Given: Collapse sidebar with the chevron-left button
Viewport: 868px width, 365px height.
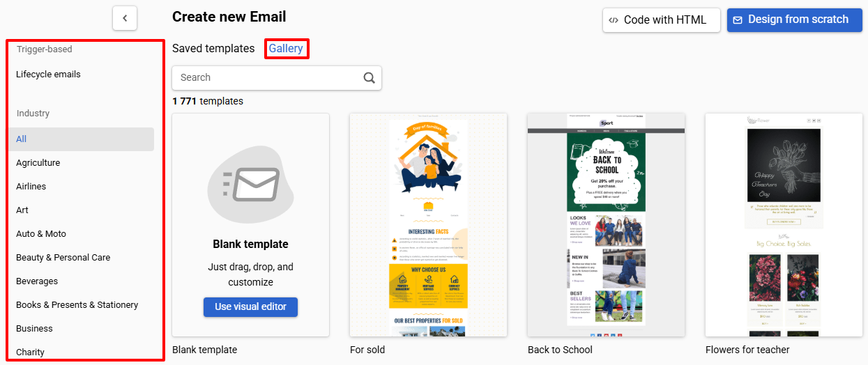Looking at the screenshot, I should tap(125, 18).
